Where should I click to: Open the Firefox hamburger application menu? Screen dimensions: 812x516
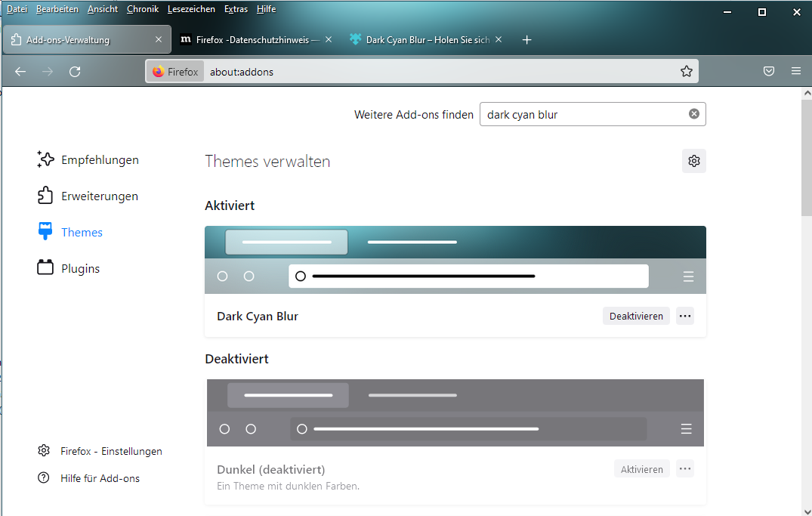tap(795, 72)
